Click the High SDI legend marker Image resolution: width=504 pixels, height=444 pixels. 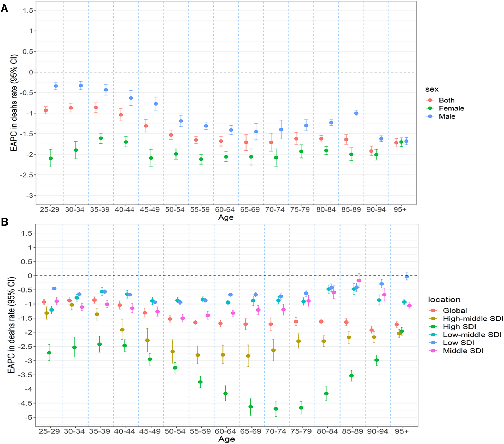tap(433, 327)
